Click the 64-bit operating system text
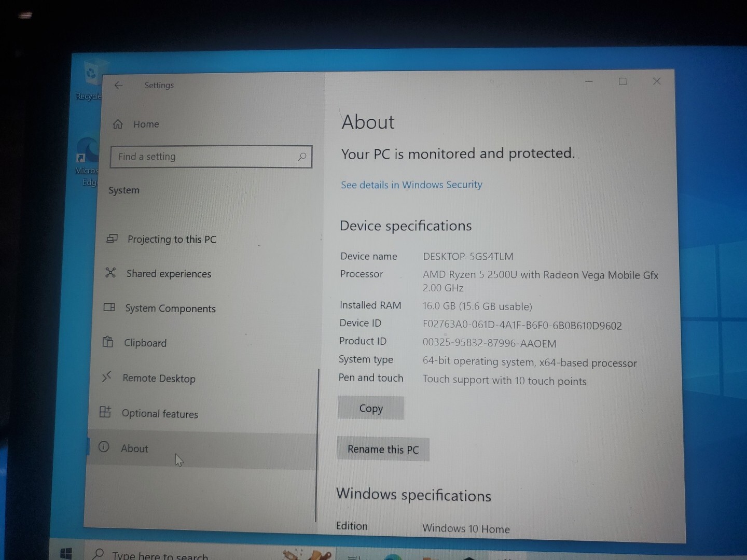This screenshot has width=747, height=560. tap(530, 362)
